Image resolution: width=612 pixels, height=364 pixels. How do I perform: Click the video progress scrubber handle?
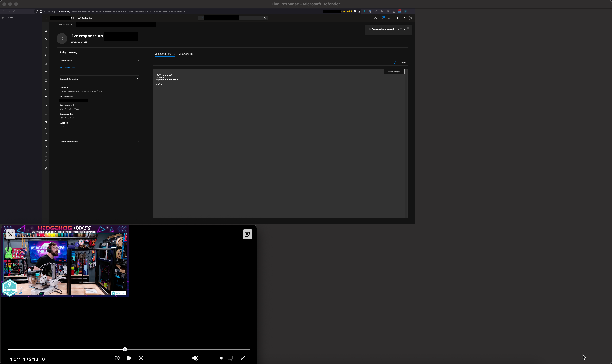tap(125, 349)
